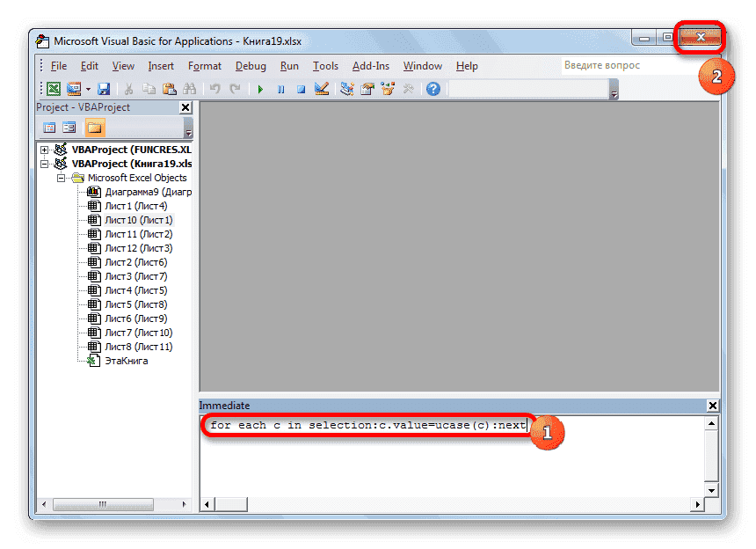Image resolution: width=756 pixels, height=549 pixels.
Task: Click the Reset icon to stop execution
Action: [300, 88]
